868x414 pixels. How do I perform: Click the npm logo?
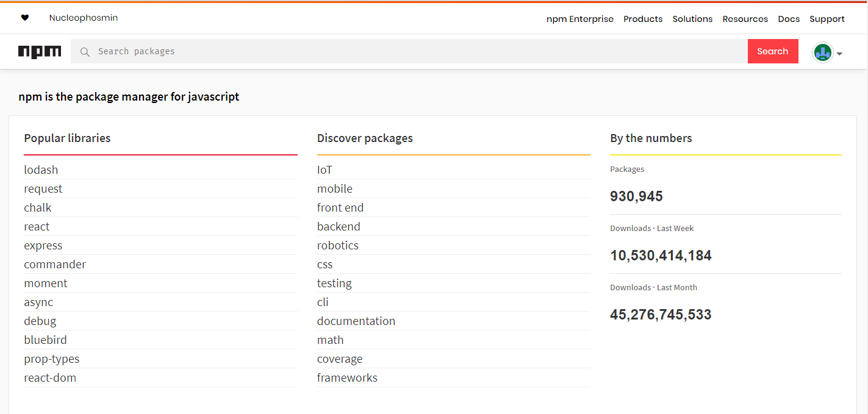[40, 52]
